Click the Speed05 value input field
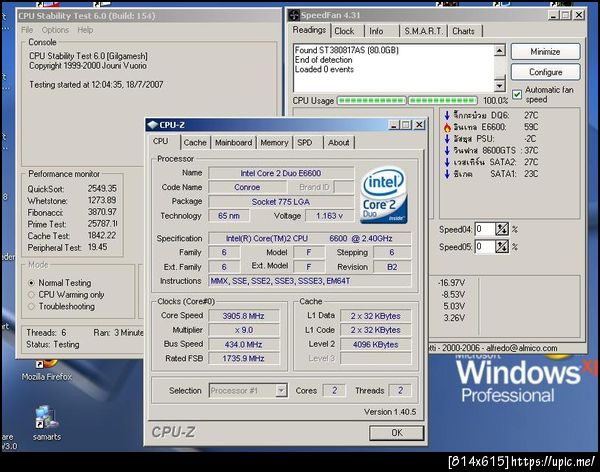This screenshot has width=600, height=472. click(485, 247)
